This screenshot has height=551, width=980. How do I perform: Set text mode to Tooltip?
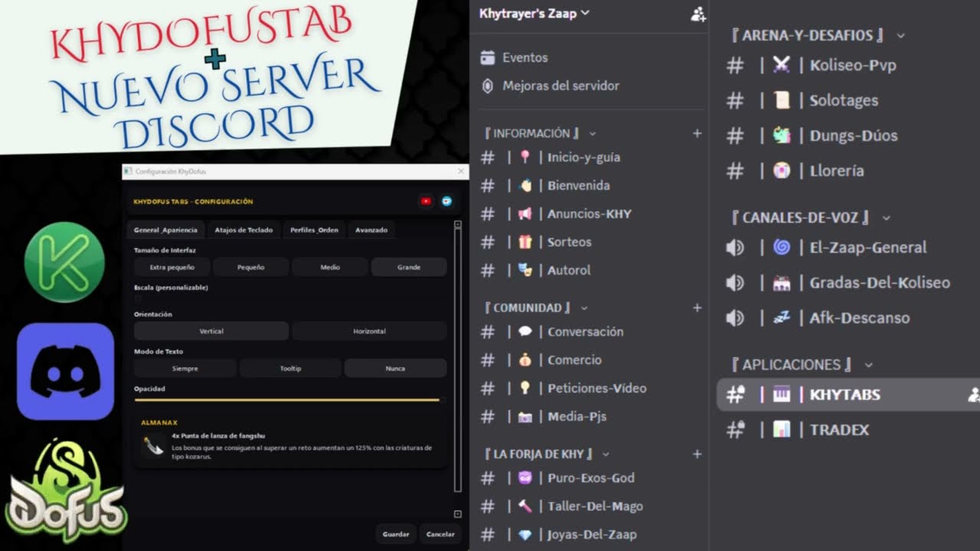[290, 368]
